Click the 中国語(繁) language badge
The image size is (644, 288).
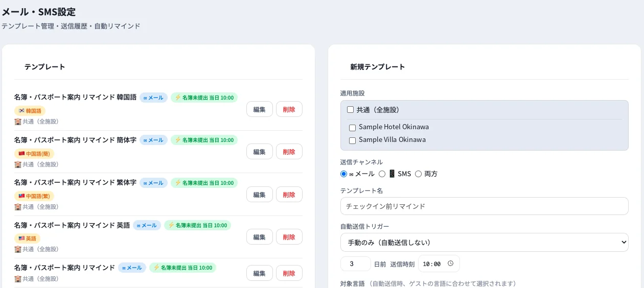(34, 196)
